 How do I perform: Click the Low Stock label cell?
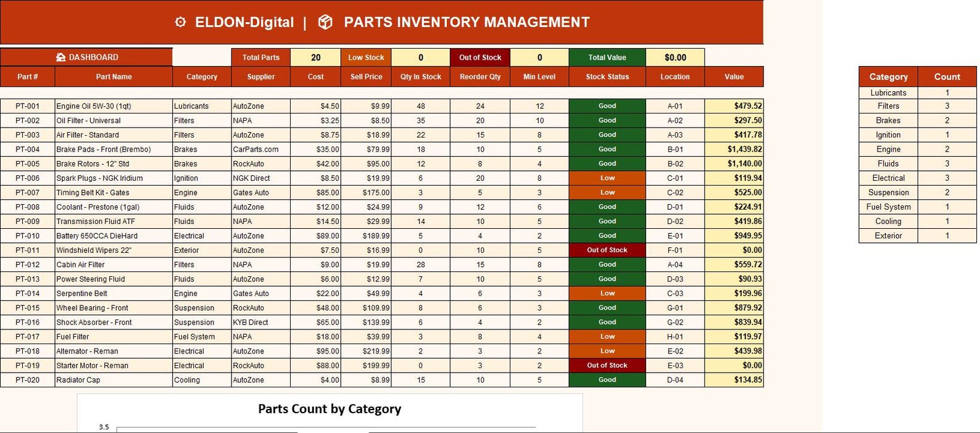pyautogui.click(x=366, y=57)
